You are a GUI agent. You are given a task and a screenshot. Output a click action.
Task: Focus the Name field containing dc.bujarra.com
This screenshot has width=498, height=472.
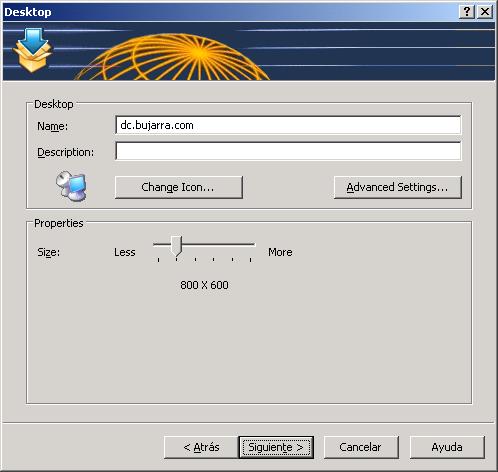[288, 125]
